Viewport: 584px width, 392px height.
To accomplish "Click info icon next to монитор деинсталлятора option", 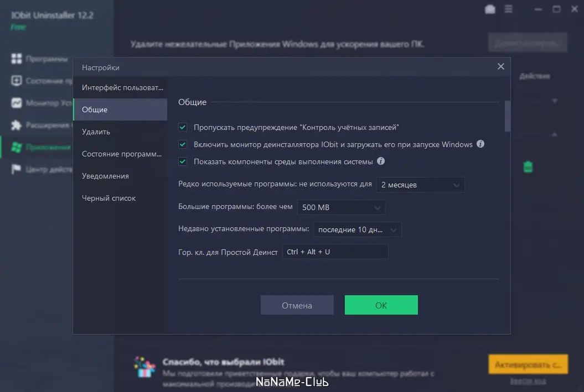I will click(x=480, y=144).
